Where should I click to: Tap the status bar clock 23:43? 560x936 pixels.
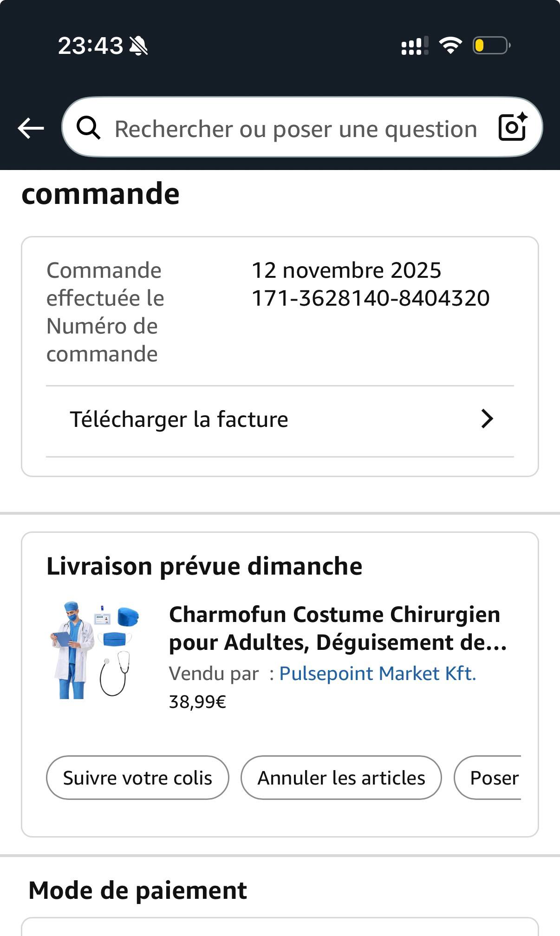[91, 46]
